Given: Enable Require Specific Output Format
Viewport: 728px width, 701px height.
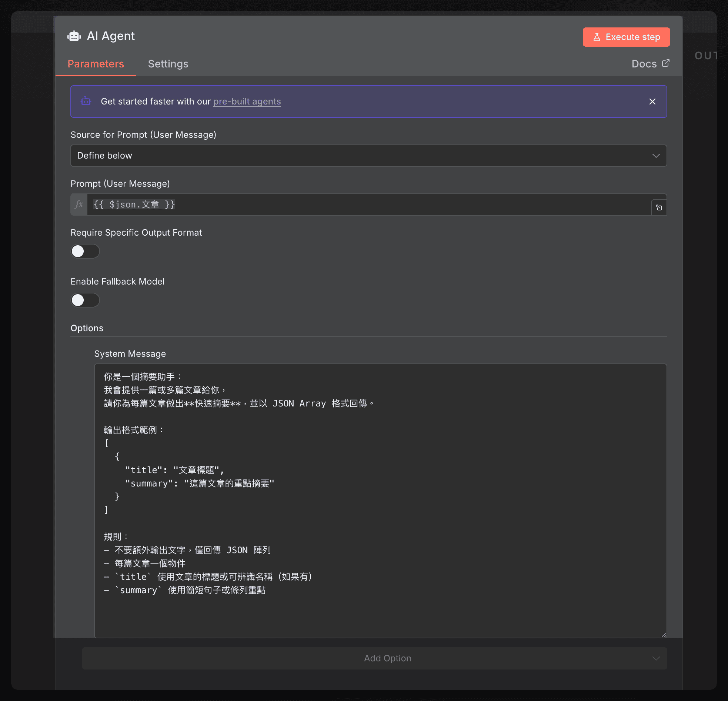Looking at the screenshot, I should tap(85, 251).
